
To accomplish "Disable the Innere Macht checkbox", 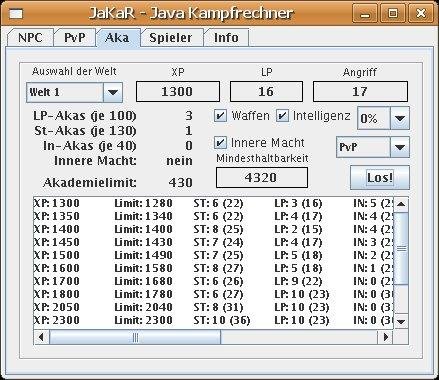I will pos(220,143).
